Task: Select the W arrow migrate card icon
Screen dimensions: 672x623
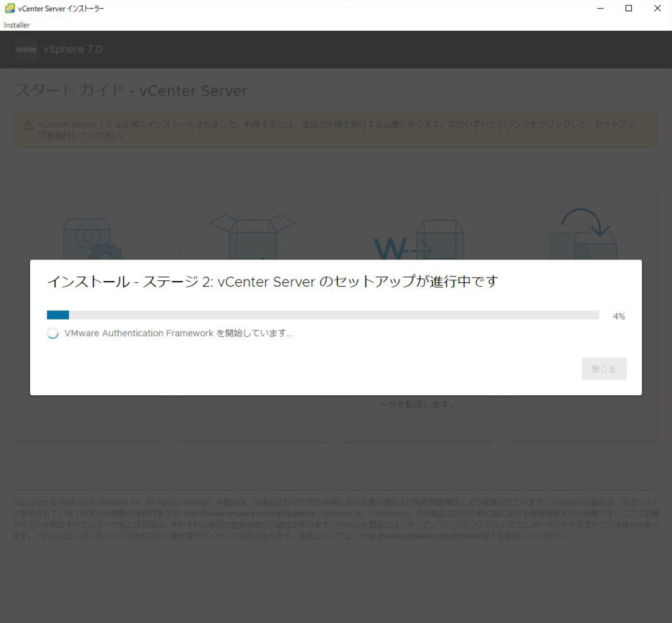Action: click(418, 240)
